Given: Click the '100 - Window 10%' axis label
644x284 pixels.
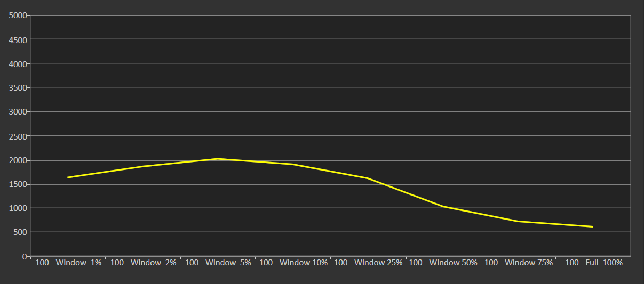Looking at the screenshot, I should click(x=293, y=263).
